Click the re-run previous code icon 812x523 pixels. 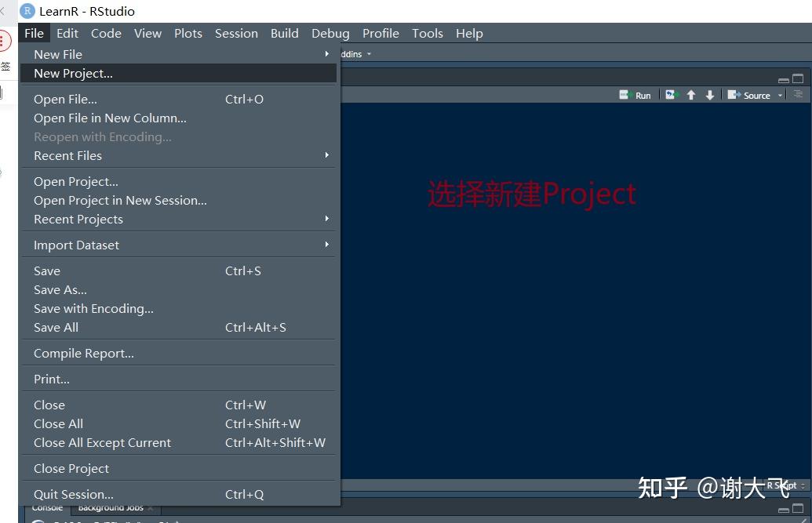(672, 95)
